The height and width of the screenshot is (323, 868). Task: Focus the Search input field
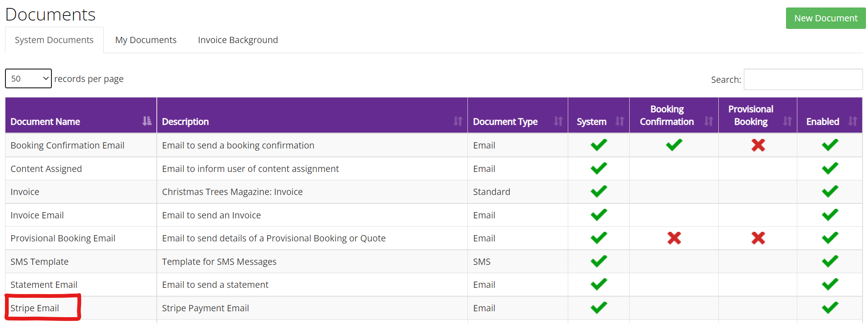pyautogui.click(x=803, y=79)
